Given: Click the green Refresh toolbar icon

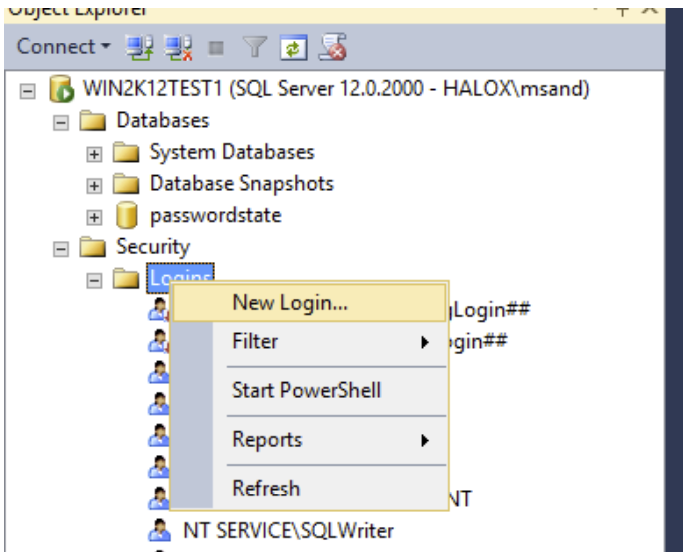Looking at the screenshot, I should tap(293, 47).
